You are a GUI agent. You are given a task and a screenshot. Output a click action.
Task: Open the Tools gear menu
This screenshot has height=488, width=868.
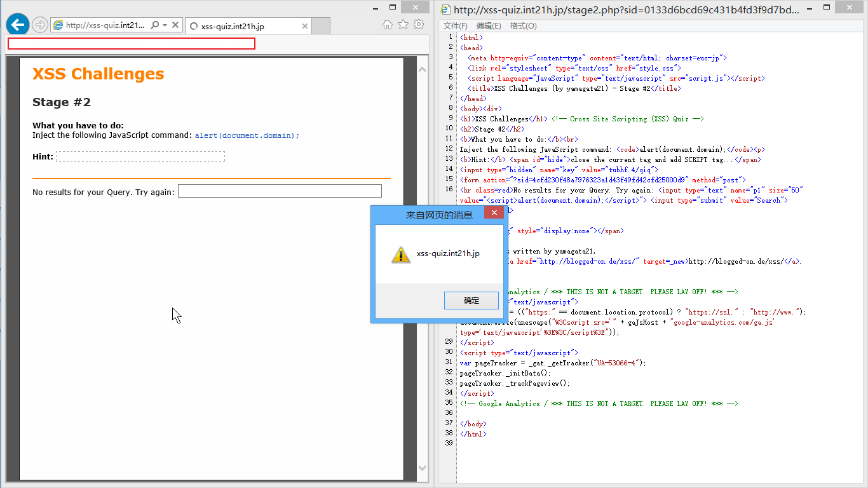tap(418, 25)
